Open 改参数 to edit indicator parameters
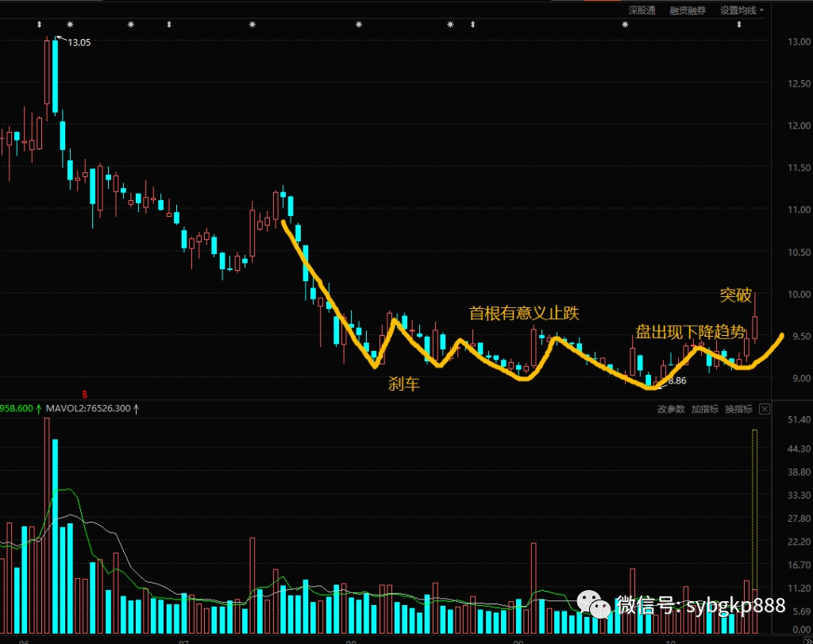 [x=672, y=409]
